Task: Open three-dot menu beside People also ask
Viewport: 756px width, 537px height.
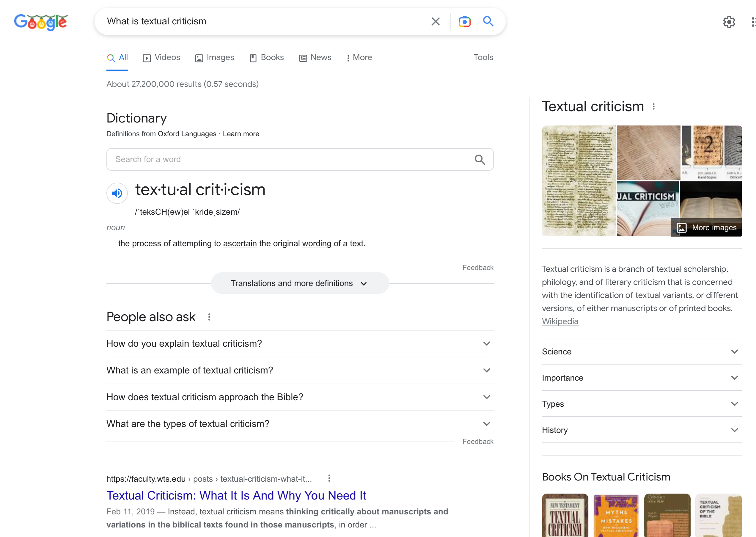Action: pyautogui.click(x=209, y=317)
